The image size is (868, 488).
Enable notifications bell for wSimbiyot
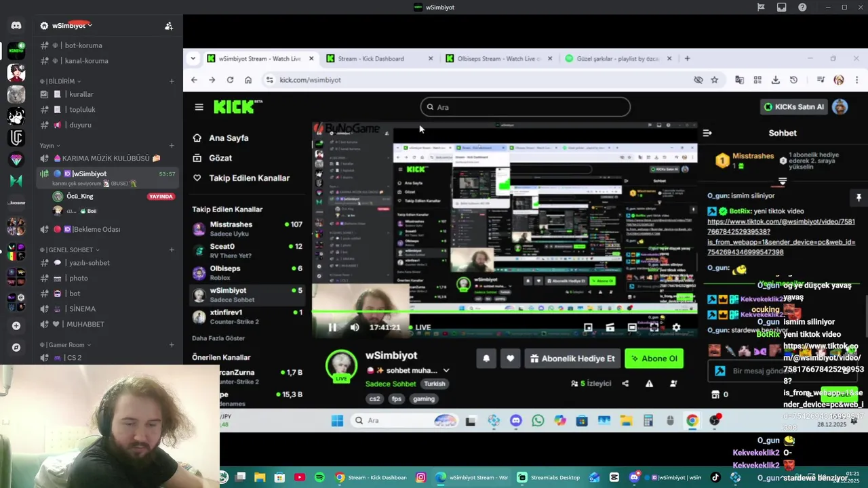tap(486, 359)
